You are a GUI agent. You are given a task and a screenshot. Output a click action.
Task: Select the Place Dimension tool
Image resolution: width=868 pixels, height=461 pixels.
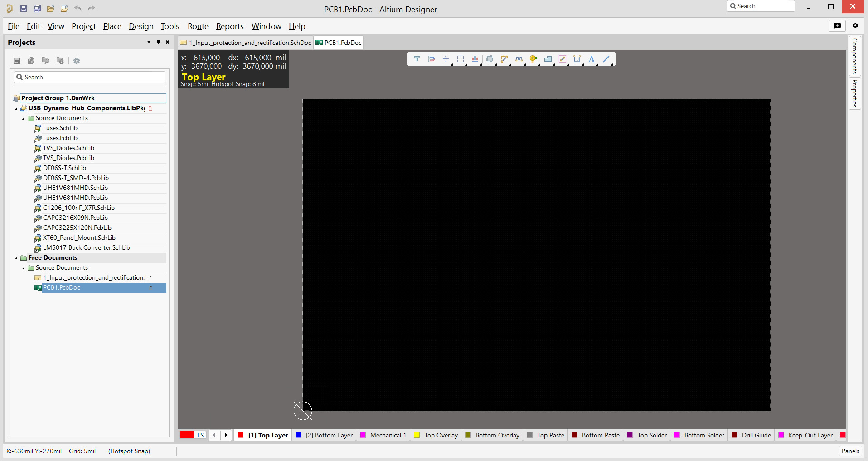click(577, 59)
